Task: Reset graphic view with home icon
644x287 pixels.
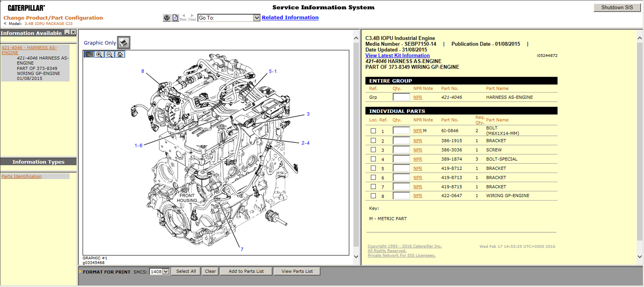Action: click(120, 54)
